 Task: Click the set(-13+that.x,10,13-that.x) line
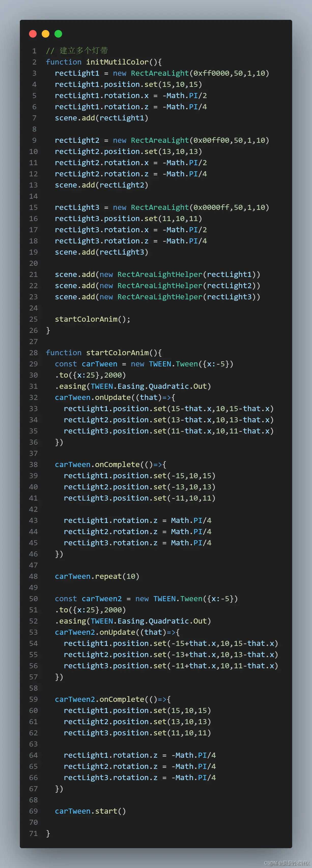tap(171, 654)
